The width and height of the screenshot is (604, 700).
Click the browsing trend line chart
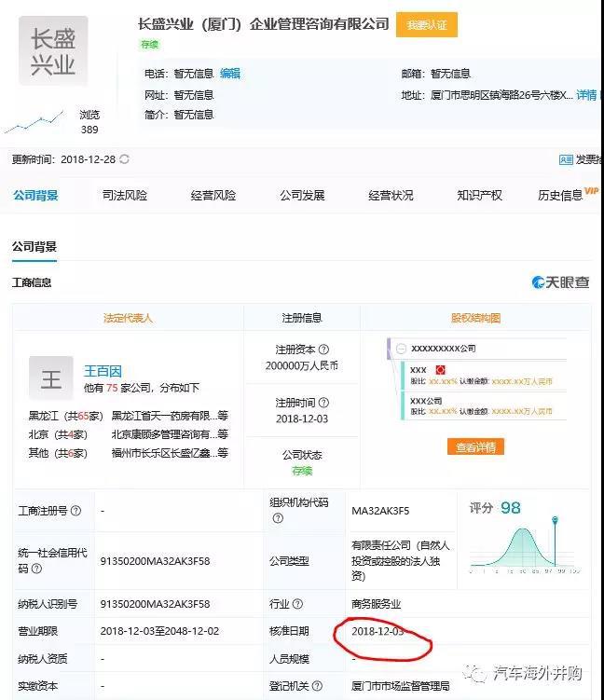click(x=34, y=122)
